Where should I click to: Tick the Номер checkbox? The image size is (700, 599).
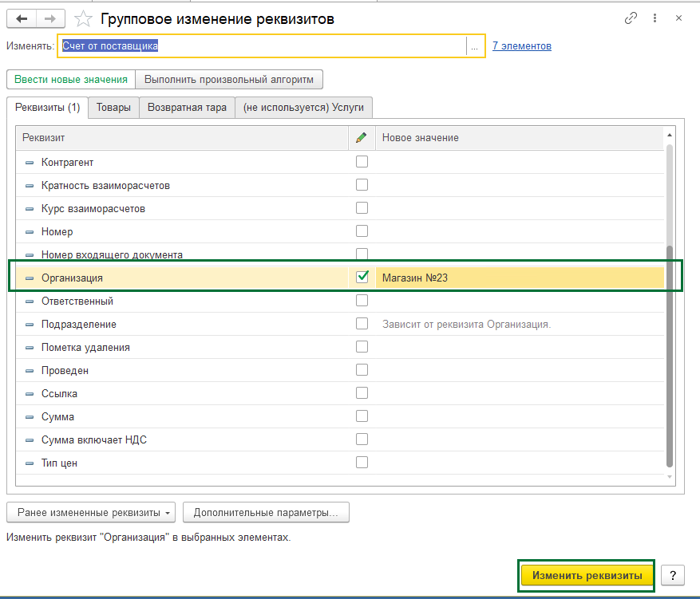(362, 231)
